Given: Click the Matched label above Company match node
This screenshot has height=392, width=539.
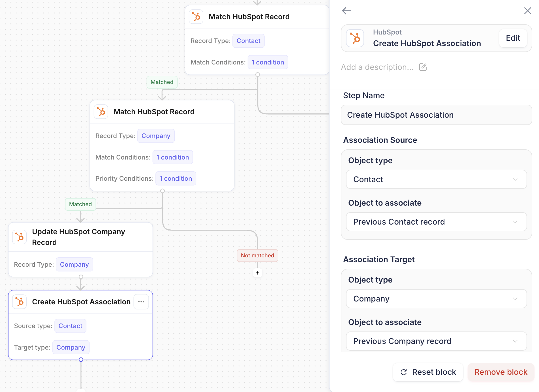Looking at the screenshot, I should [x=162, y=82].
